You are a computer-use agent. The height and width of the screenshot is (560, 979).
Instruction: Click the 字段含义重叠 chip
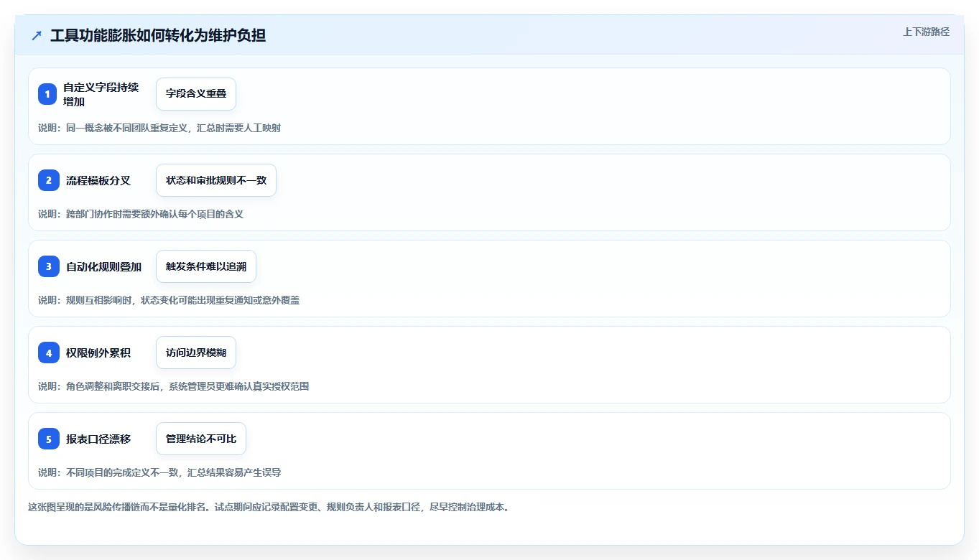coord(196,94)
